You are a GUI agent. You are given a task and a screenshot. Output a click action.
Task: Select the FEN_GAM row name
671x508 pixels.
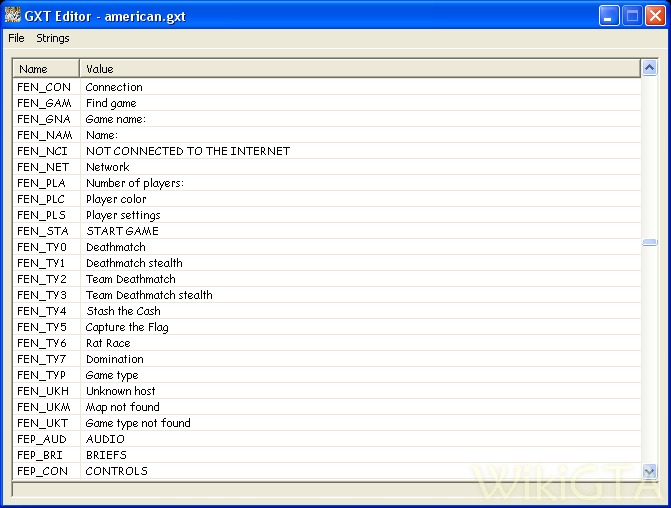pyautogui.click(x=44, y=103)
